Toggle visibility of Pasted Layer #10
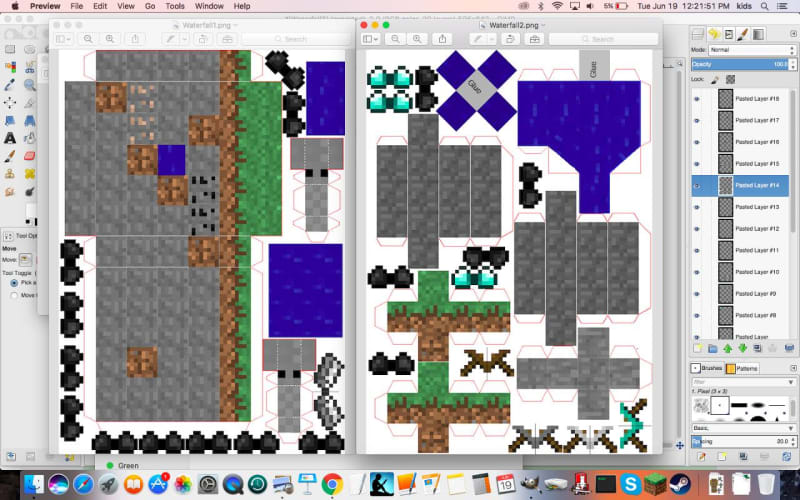Screen dimensions: 800x500 [696, 272]
